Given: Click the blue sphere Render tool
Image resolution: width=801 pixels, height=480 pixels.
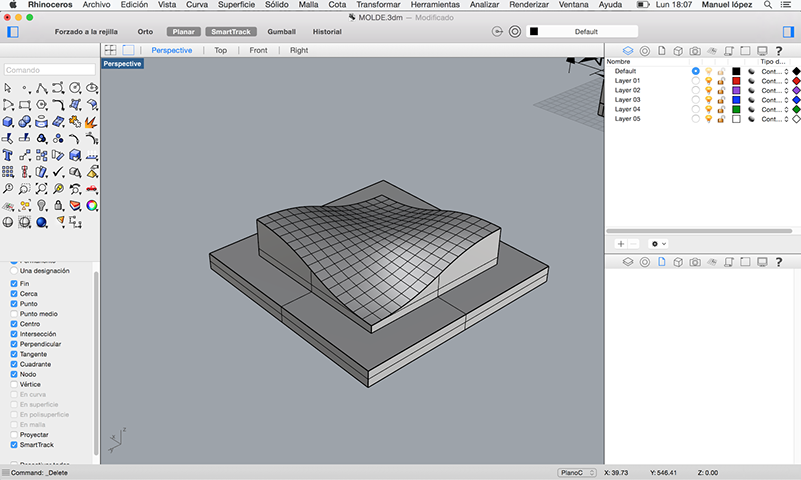Looking at the screenshot, I should 41,223.
